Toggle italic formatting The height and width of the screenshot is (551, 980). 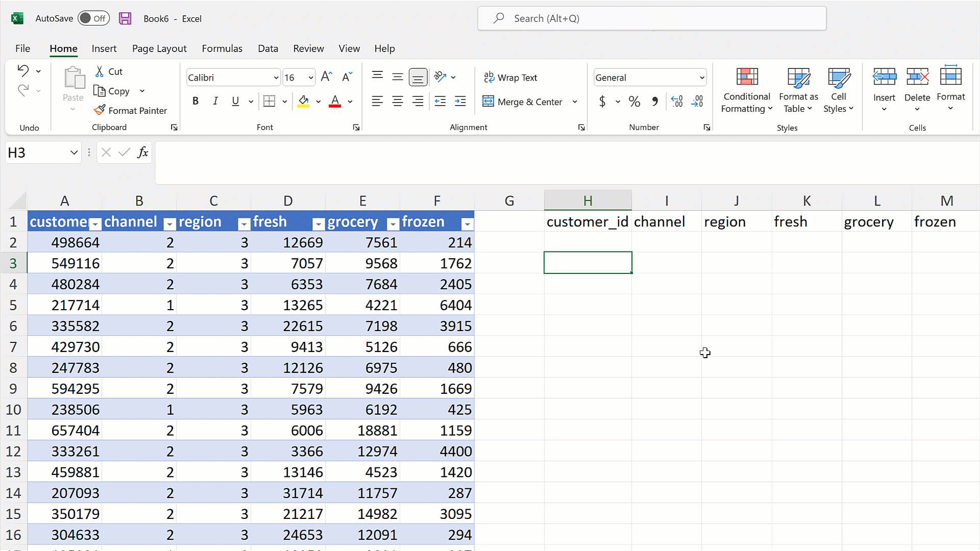[215, 101]
